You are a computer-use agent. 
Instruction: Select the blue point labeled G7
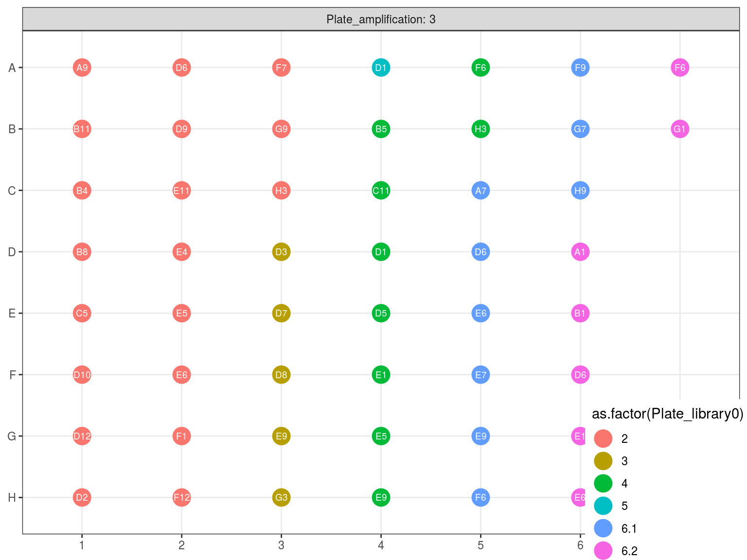coord(580,129)
